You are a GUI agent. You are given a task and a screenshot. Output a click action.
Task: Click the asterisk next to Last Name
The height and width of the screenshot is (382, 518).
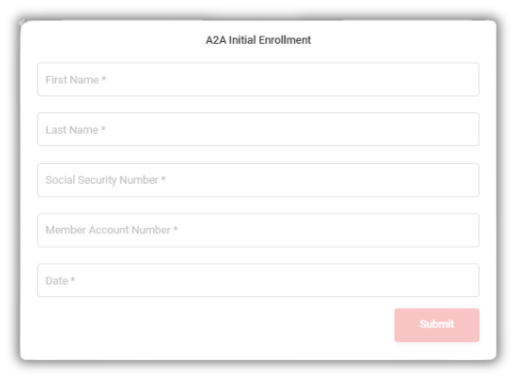103,129
